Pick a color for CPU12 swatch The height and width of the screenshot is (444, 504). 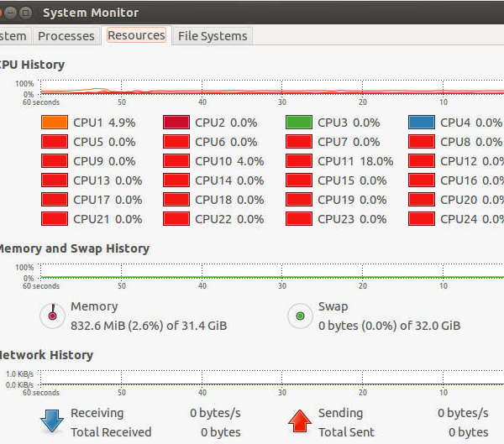click(422, 161)
